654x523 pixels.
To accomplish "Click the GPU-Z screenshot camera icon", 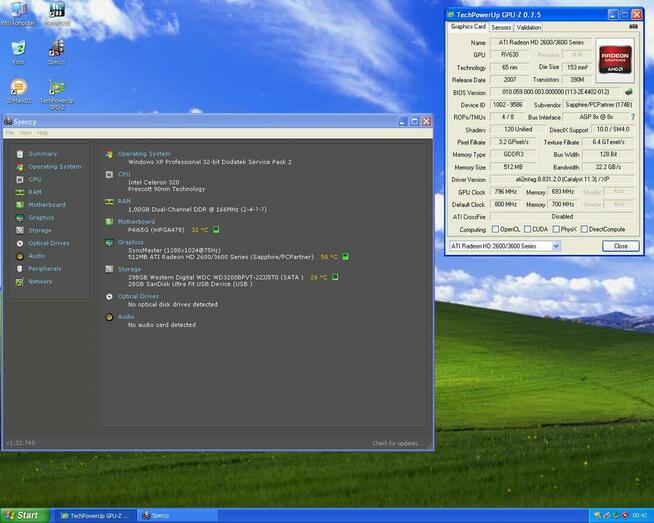I will point(633,27).
